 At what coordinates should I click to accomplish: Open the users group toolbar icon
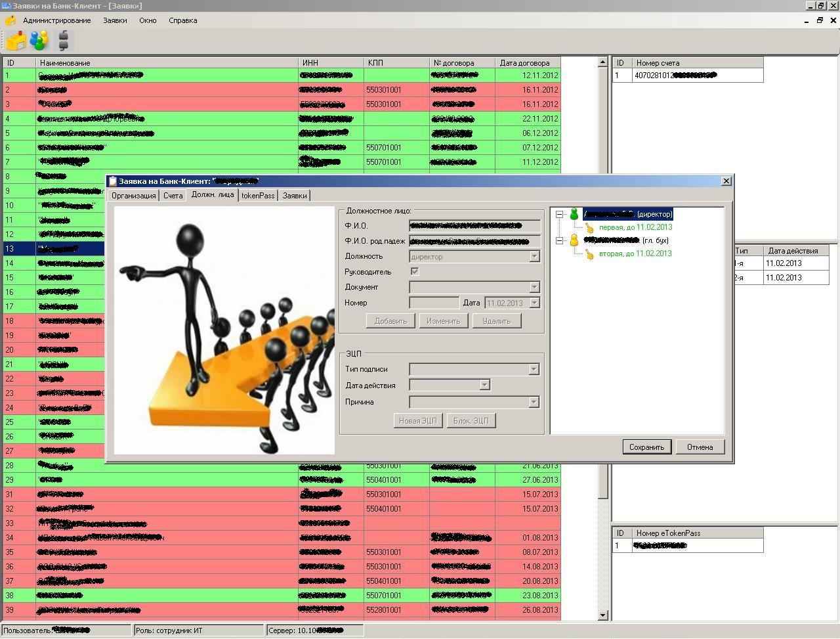click(39, 41)
